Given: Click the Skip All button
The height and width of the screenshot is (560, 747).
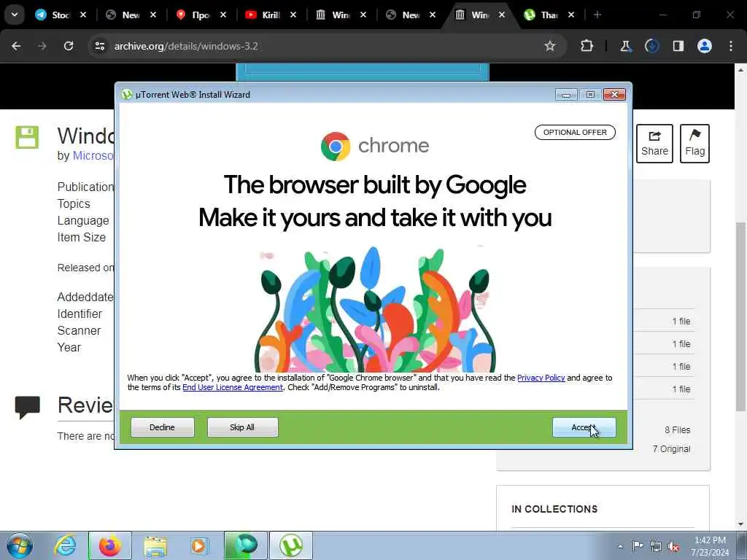Looking at the screenshot, I should tap(242, 427).
